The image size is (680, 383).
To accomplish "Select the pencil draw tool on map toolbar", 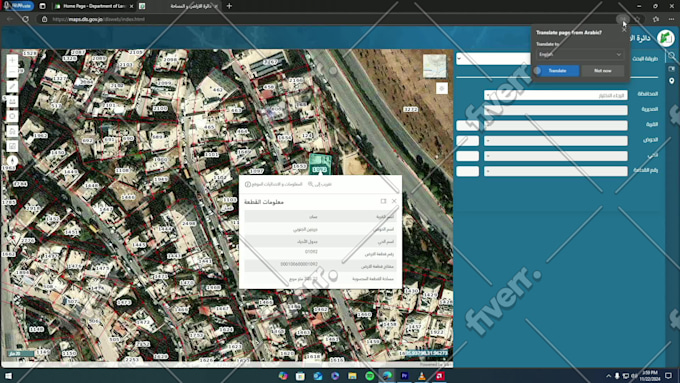I will [x=12, y=86].
